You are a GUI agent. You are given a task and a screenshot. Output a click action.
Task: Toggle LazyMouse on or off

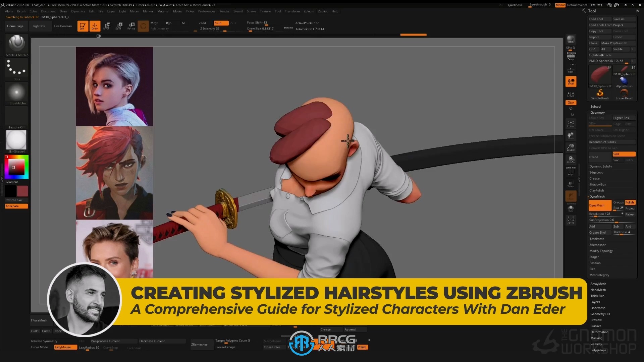pos(65,347)
